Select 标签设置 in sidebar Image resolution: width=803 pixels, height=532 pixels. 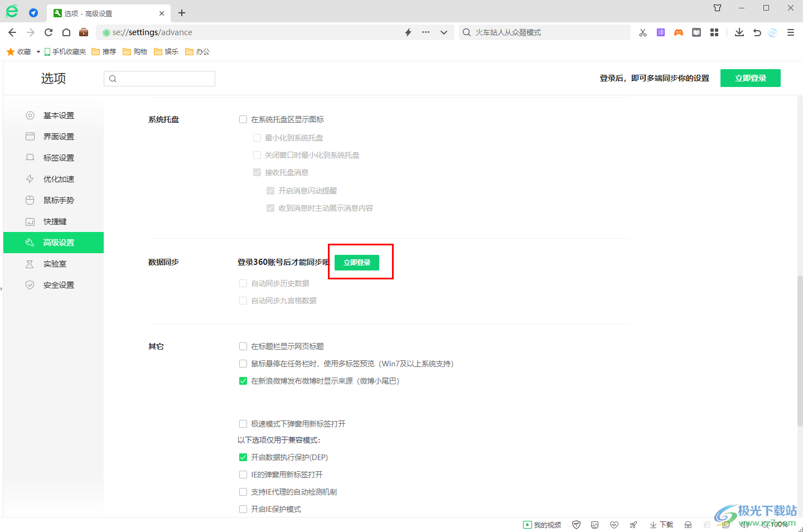(54, 158)
